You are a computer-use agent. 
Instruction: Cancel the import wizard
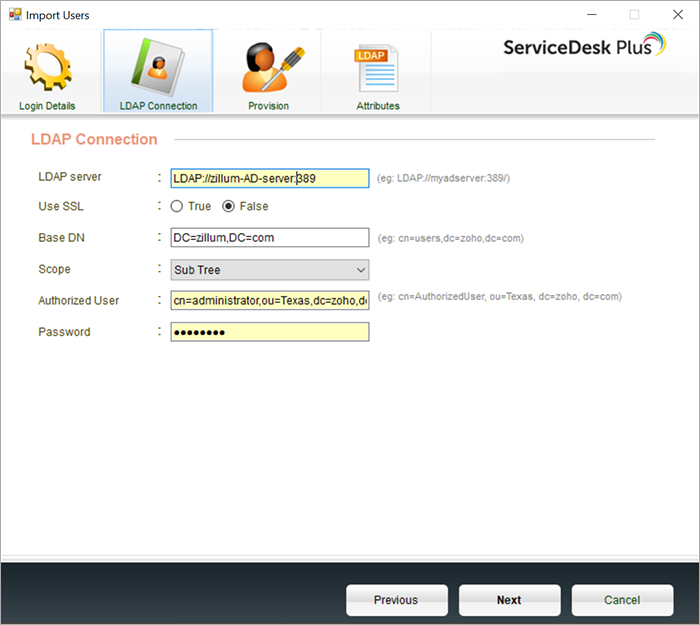tap(622, 600)
